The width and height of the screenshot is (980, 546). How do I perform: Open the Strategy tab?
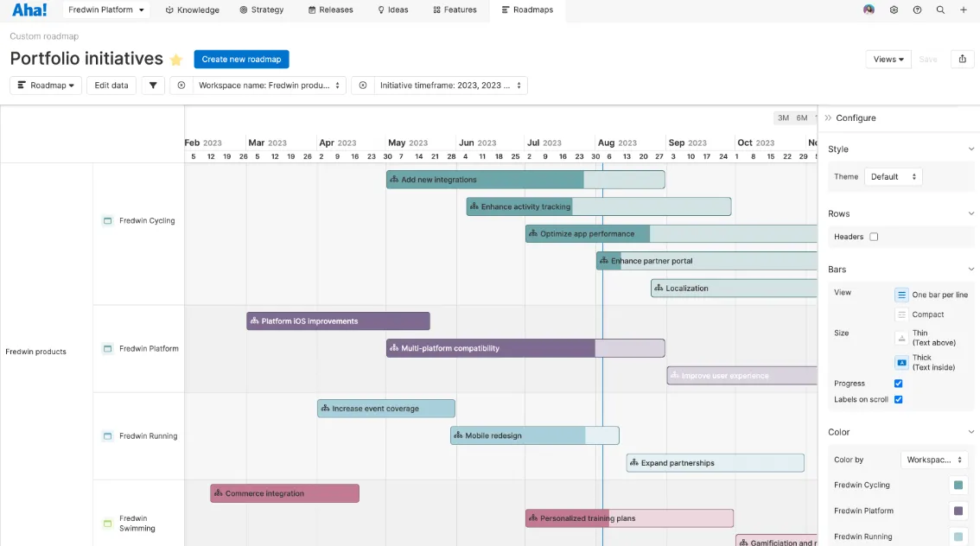261,10
